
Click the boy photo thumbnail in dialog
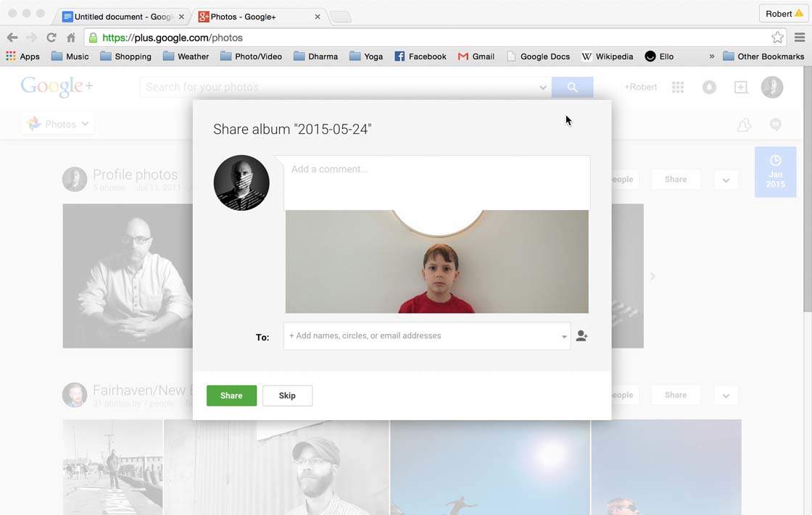click(x=436, y=261)
